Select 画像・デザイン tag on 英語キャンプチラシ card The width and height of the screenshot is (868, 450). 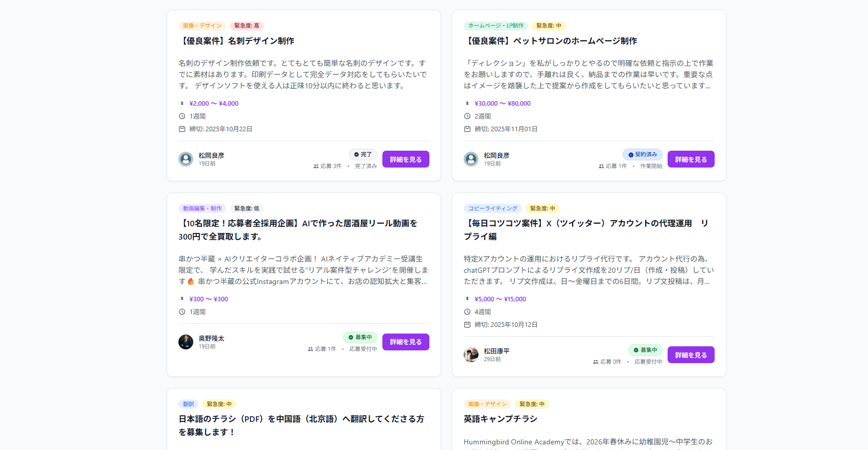click(x=487, y=404)
